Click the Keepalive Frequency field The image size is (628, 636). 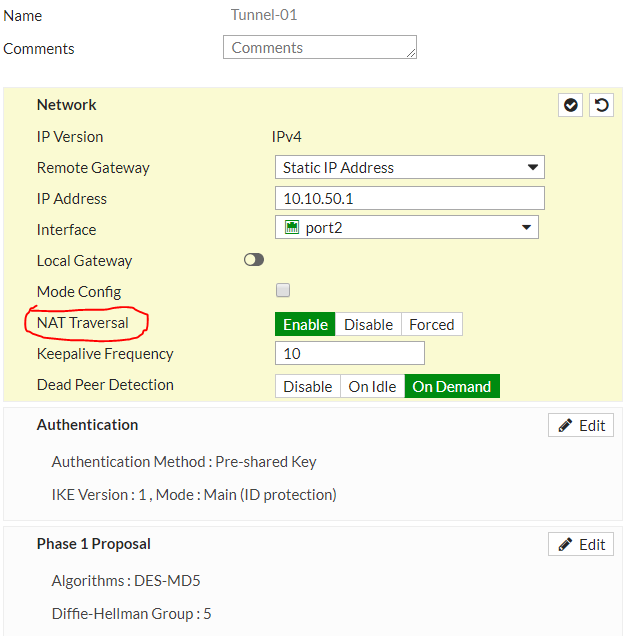[x=350, y=353]
